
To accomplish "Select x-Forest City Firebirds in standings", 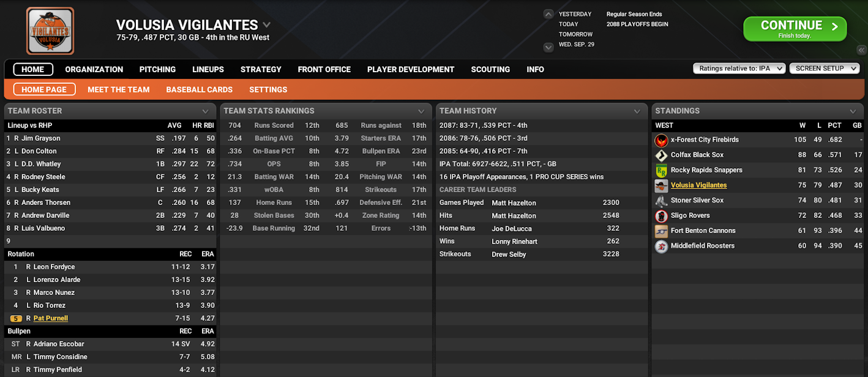I will click(705, 140).
